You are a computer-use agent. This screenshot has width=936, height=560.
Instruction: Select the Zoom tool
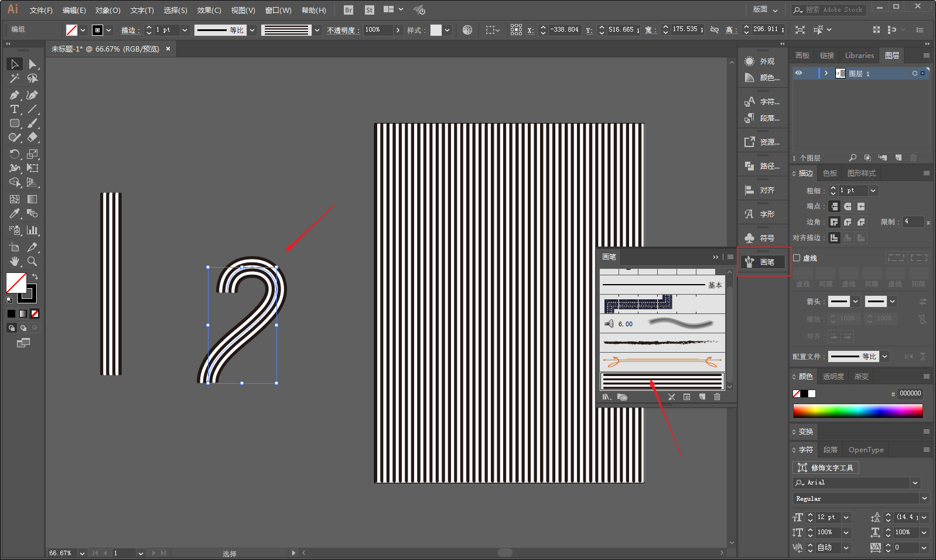tap(33, 261)
